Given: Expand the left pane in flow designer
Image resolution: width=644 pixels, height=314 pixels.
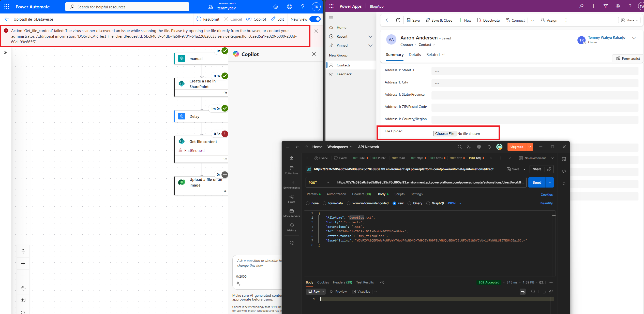Looking at the screenshot, I should (x=5, y=52).
